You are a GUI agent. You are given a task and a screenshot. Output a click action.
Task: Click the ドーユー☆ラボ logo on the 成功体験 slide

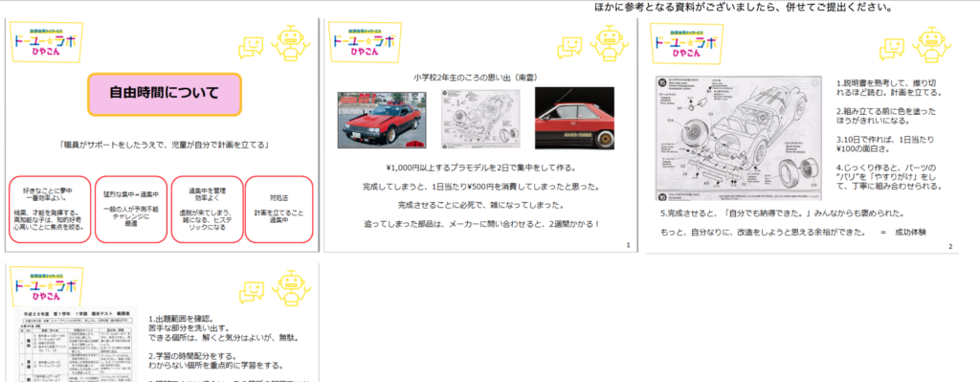pos(687,44)
